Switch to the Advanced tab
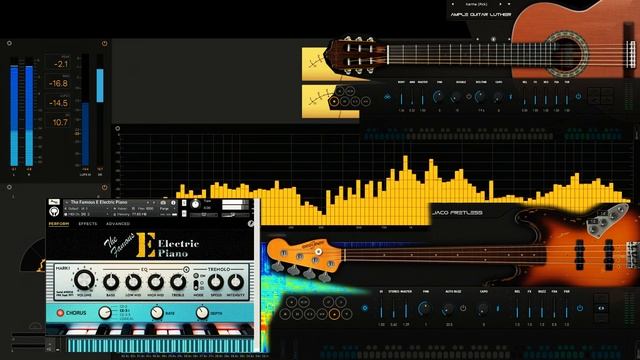 [118, 224]
